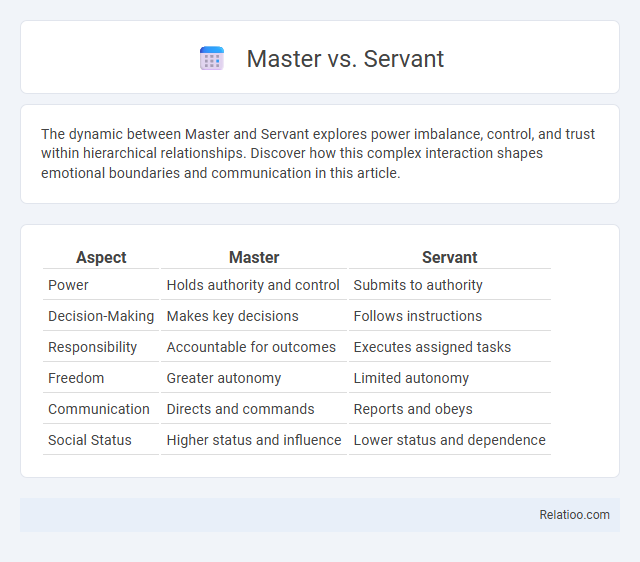640x562 pixels.
Task: Click the 'Higher status and influence' cell
Action: 254,440
